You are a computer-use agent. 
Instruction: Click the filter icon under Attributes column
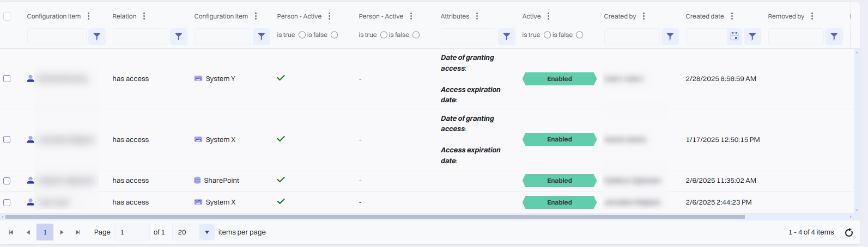click(506, 36)
